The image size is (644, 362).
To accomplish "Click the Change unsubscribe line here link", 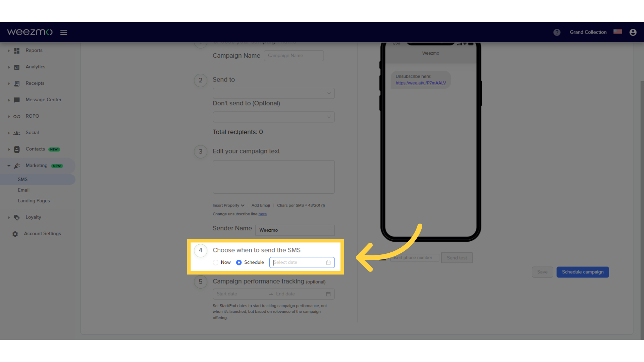I will tap(262, 214).
